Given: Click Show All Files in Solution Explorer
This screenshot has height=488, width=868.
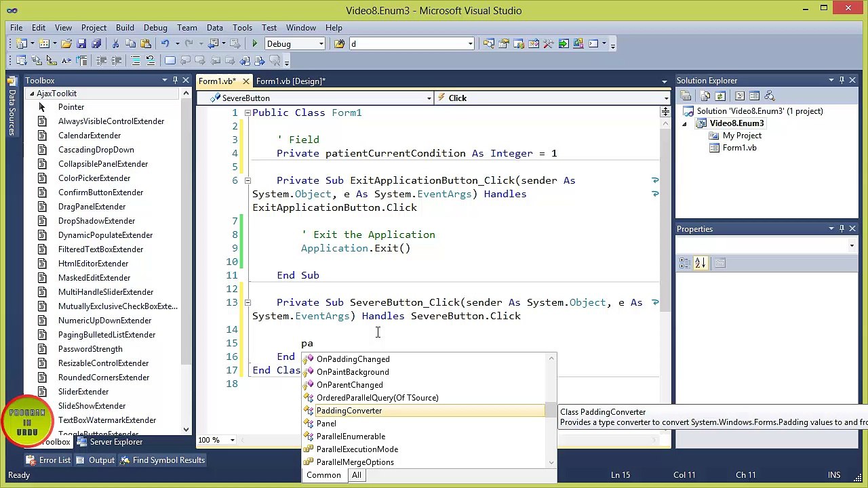Looking at the screenshot, I should click(705, 96).
